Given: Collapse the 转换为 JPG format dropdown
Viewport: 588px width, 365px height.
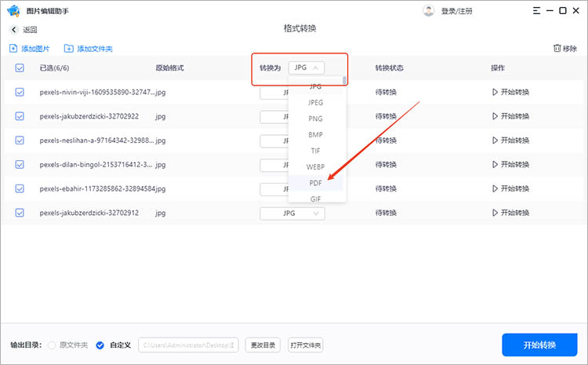Looking at the screenshot, I should point(307,68).
